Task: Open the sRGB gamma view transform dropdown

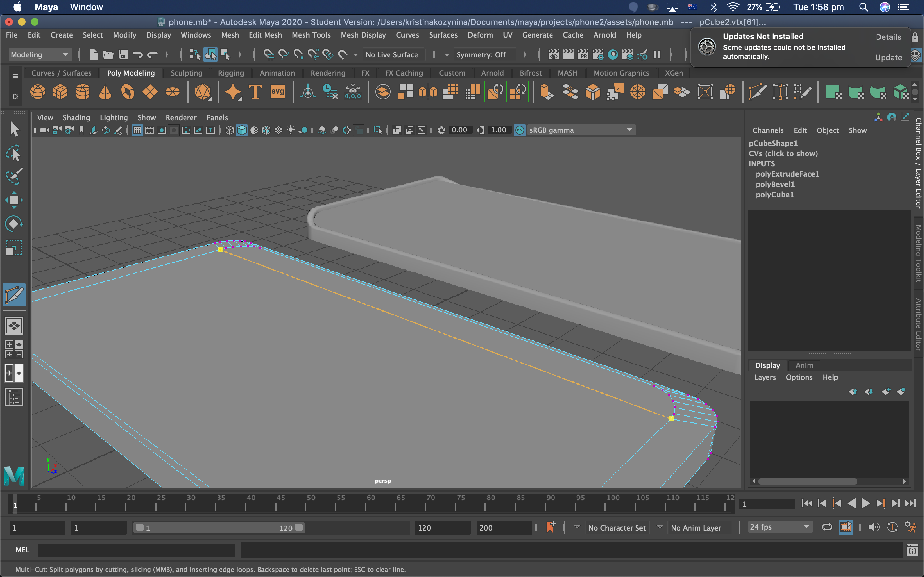Action: point(629,130)
